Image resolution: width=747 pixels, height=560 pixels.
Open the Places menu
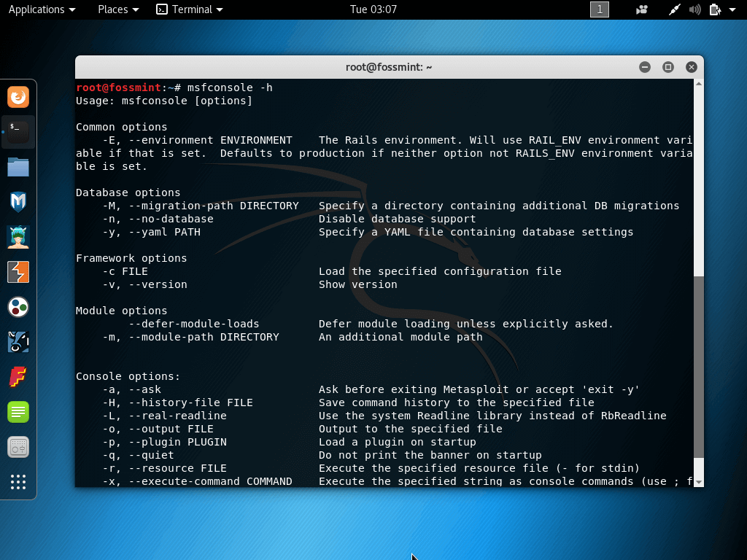pyautogui.click(x=118, y=9)
